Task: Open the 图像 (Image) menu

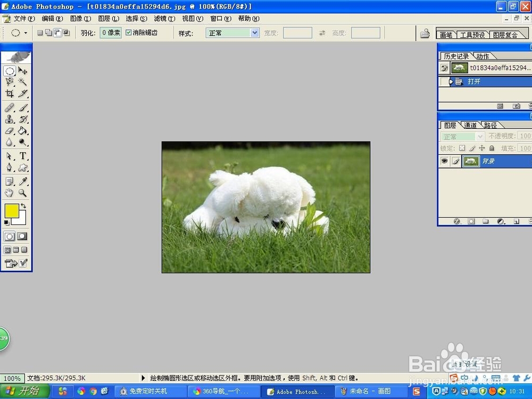Action: [x=80, y=19]
